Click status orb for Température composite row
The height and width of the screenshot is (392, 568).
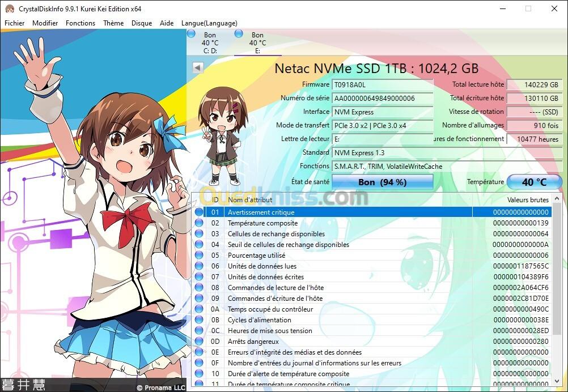coord(199,223)
